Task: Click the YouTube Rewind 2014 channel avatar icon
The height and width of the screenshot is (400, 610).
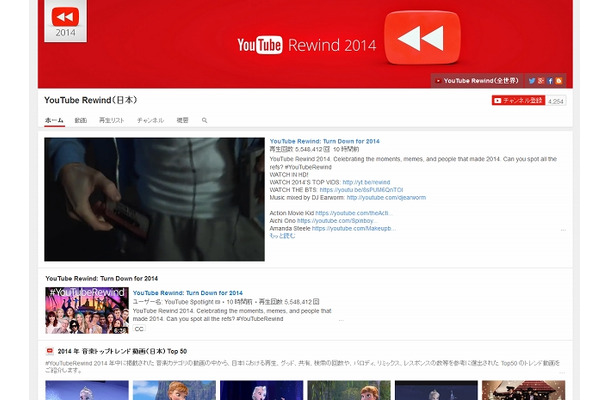Action: point(65,21)
